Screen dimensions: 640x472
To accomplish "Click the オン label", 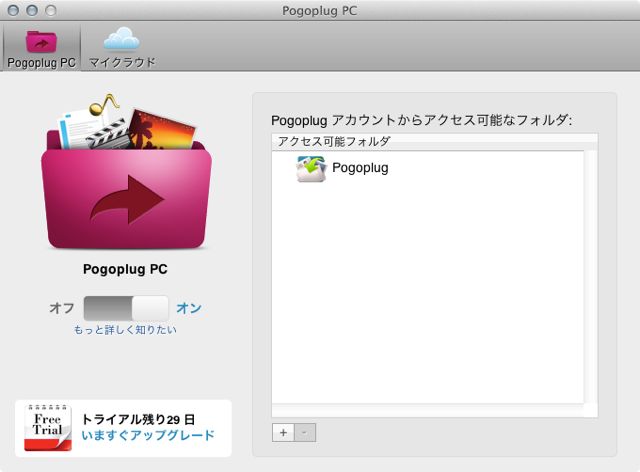I will (189, 308).
